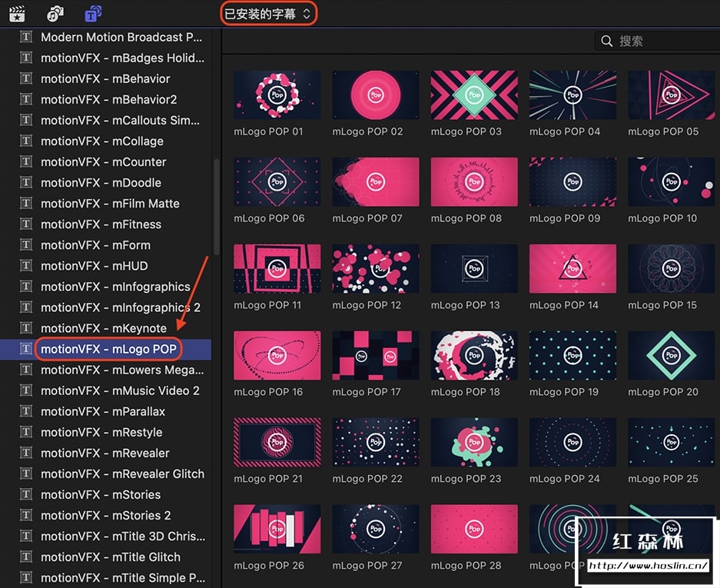720x588 pixels.
Task: Click the title icon beside motionVFX - mKeynote
Action: click(x=26, y=328)
